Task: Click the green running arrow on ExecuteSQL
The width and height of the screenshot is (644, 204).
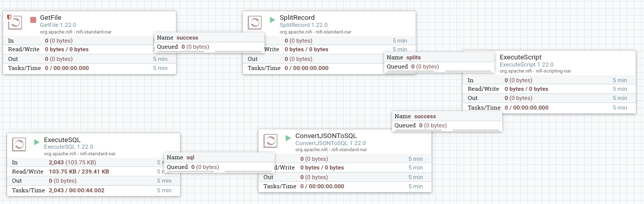Action: click(37, 142)
